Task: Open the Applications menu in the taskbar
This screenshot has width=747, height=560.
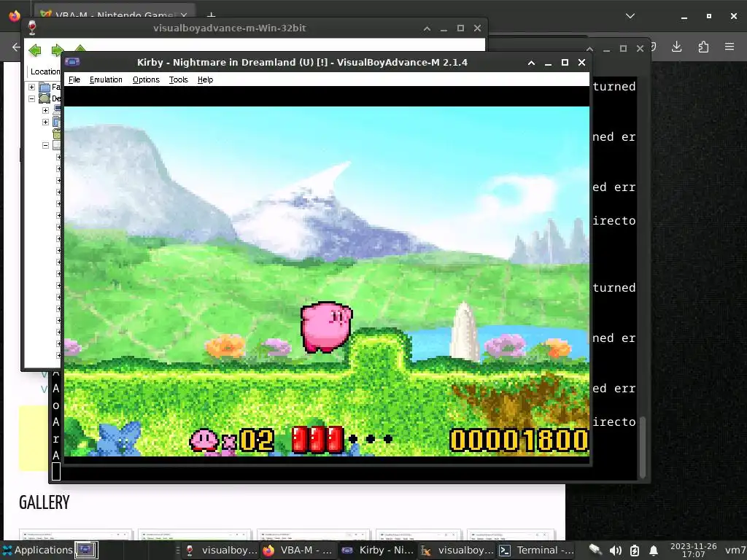Action: tap(38, 550)
